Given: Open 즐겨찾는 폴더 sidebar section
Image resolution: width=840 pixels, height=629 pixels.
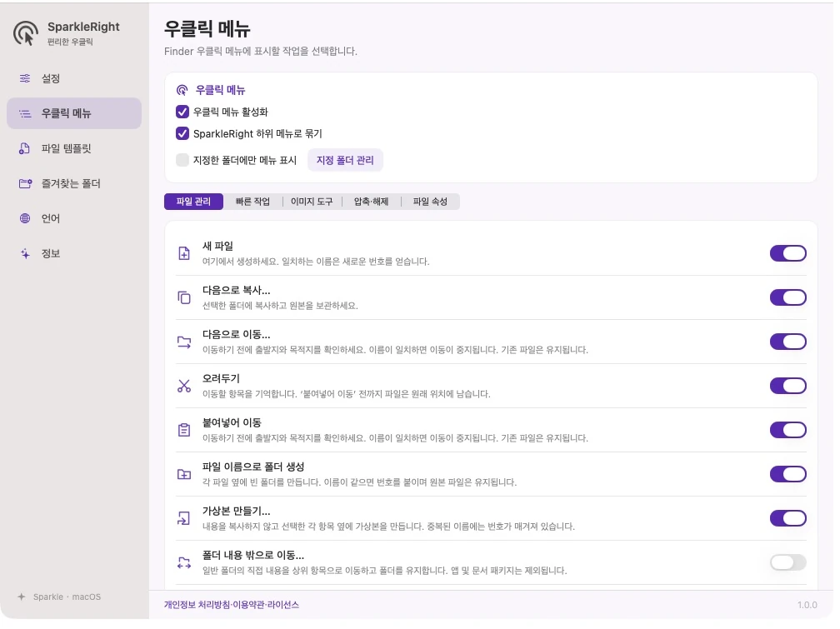Looking at the screenshot, I should click(74, 184).
